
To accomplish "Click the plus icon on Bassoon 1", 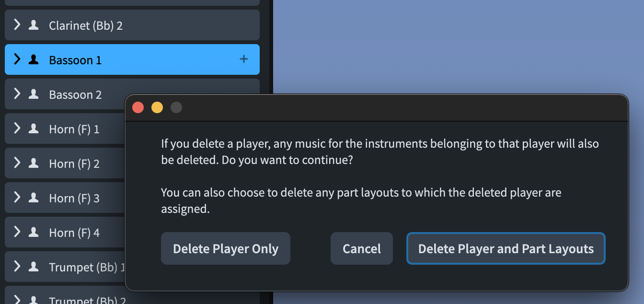I will [244, 59].
